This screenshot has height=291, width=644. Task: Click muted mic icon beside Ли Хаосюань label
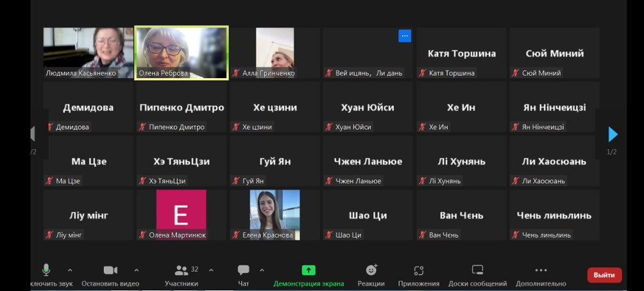(x=516, y=181)
